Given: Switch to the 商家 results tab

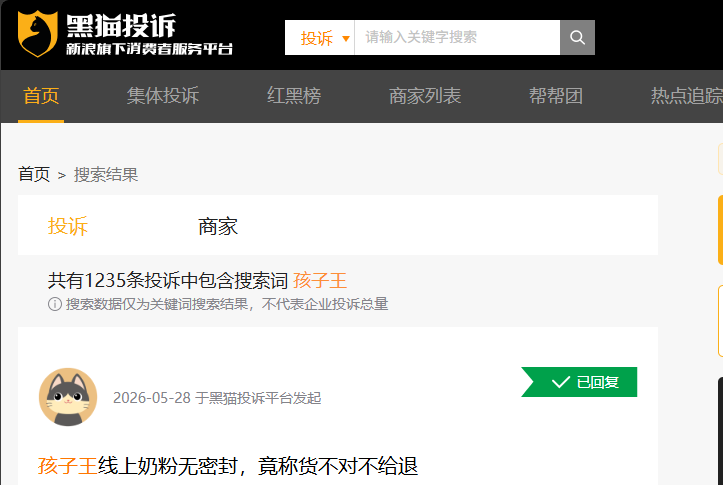Looking at the screenshot, I should pos(218,226).
